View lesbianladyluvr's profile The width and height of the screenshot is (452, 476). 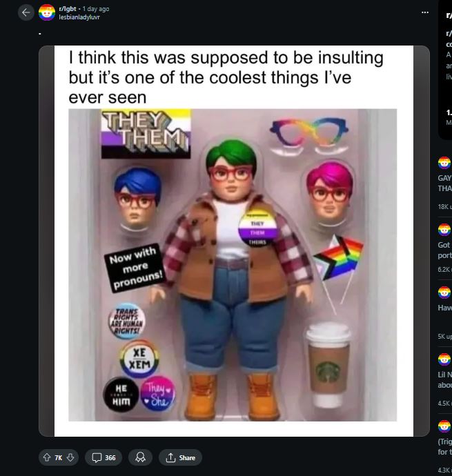[79, 17]
